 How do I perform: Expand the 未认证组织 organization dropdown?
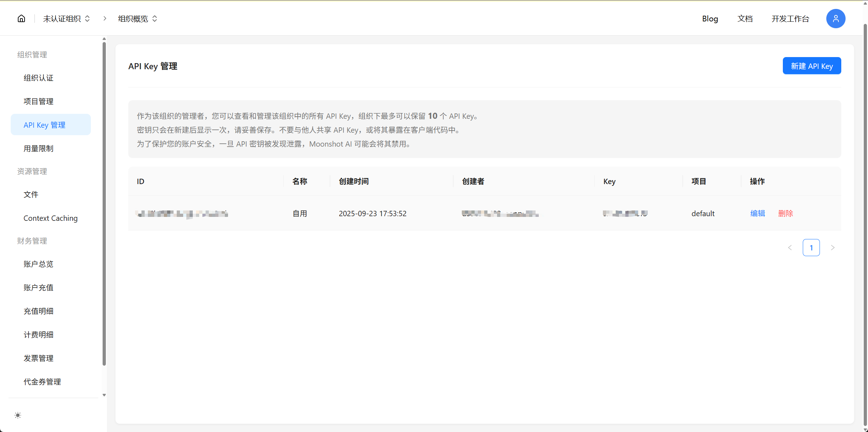click(x=67, y=19)
